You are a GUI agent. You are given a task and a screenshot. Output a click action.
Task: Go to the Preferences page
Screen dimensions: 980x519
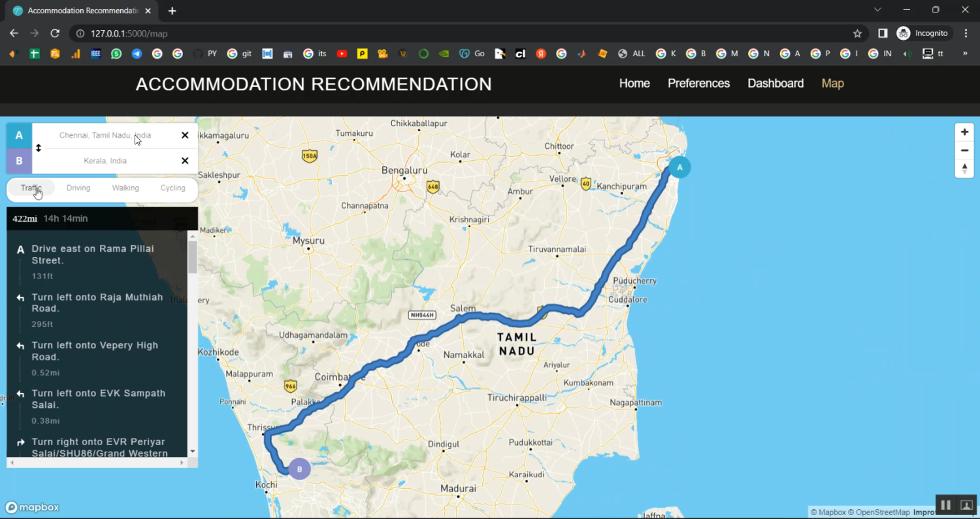698,84
